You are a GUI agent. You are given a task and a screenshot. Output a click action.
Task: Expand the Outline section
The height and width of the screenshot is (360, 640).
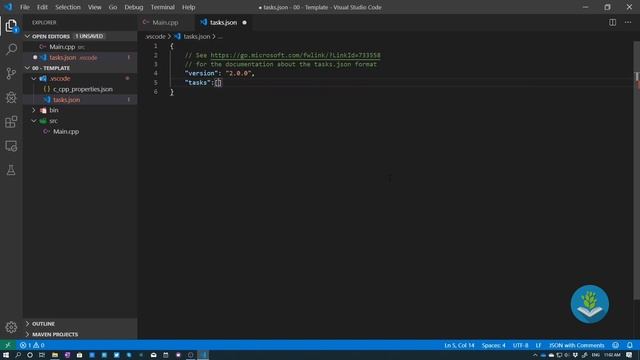point(27,324)
